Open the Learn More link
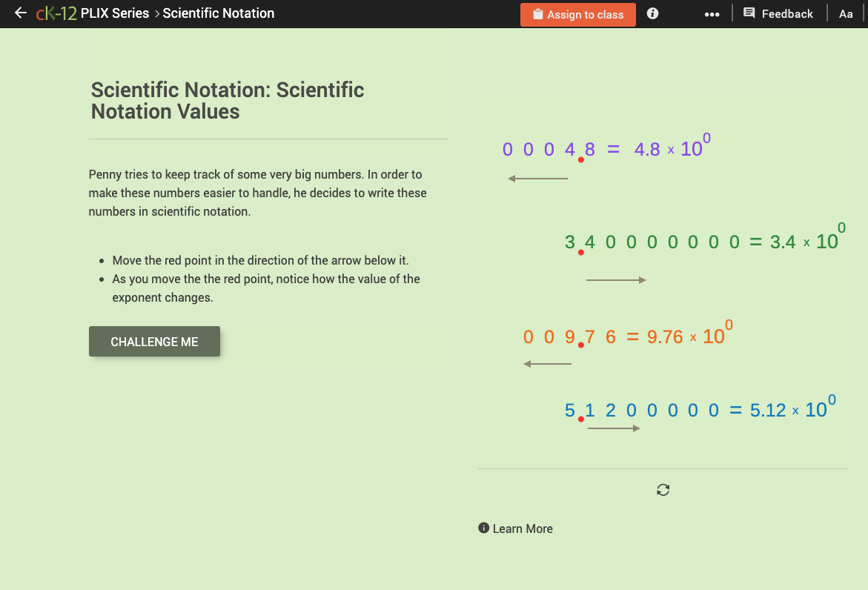The width and height of the screenshot is (868, 590). point(523,528)
